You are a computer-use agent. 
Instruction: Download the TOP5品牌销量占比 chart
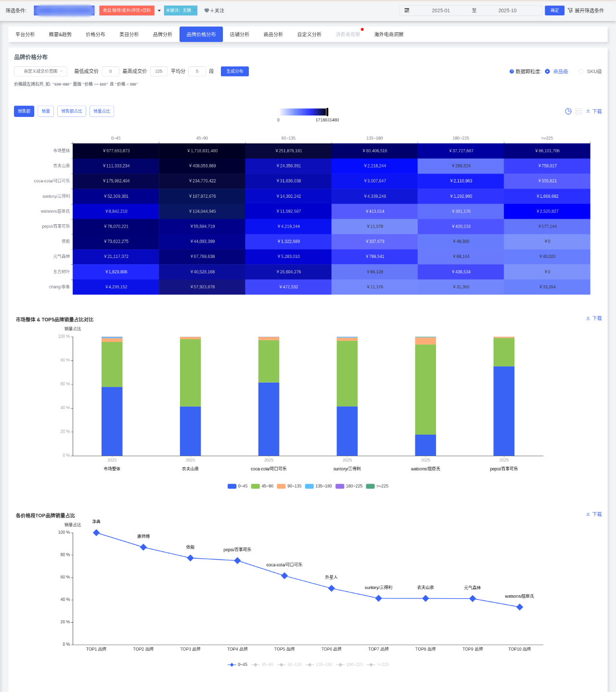click(x=594, y=319)
